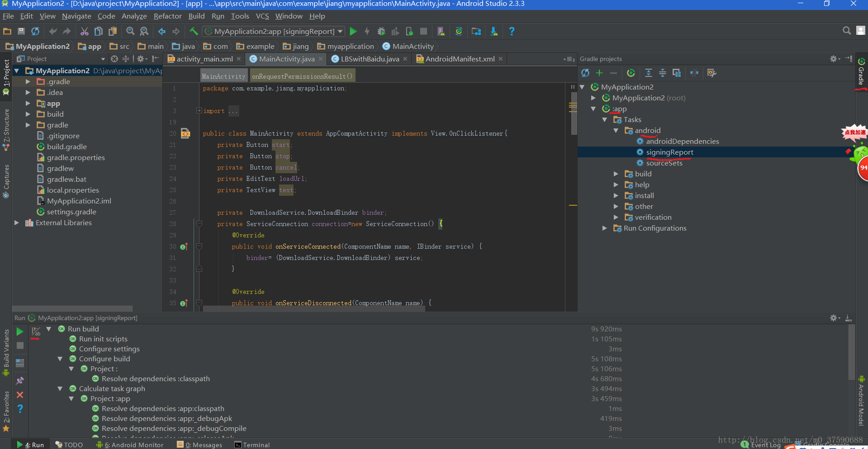Toggle the 2: Favorites side tool window
The width and height of the screenshot is (868, 449).
[6, 411]
